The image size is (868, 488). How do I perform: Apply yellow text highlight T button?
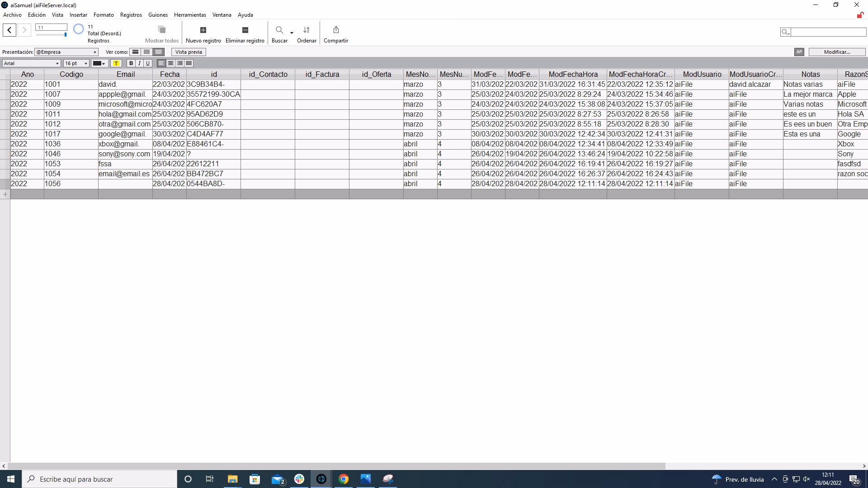point(116,63)
